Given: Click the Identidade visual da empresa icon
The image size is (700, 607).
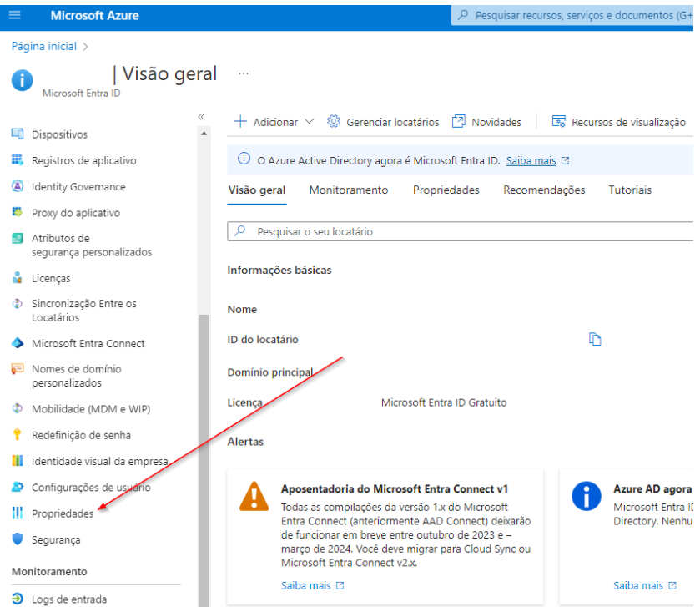Looking at the screenshot, I should point(18,461).
